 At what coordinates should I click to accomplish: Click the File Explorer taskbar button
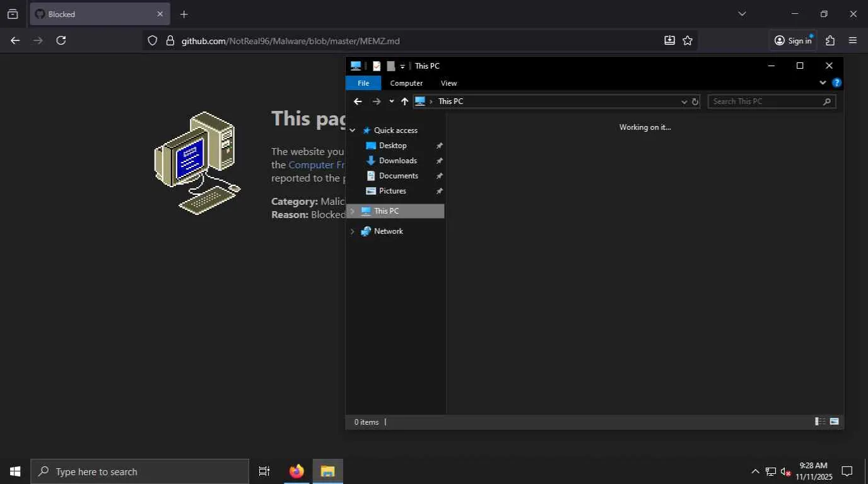(x=327, y=471)
